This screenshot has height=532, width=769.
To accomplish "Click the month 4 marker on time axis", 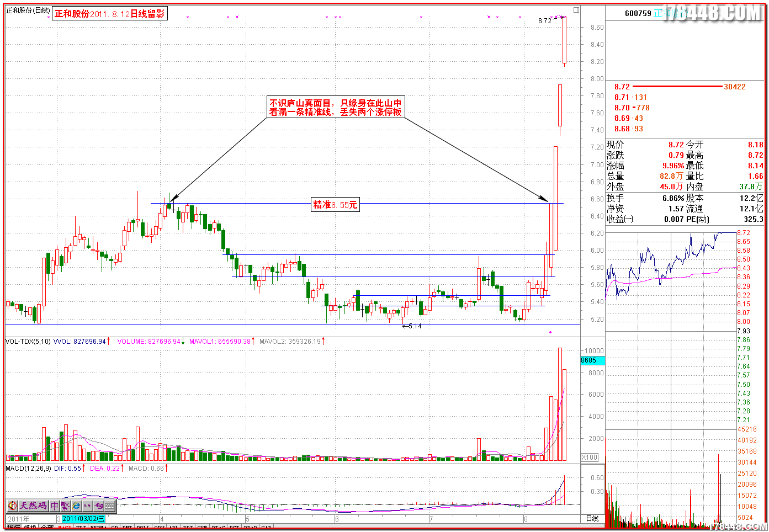I will (x=162, y=519).
